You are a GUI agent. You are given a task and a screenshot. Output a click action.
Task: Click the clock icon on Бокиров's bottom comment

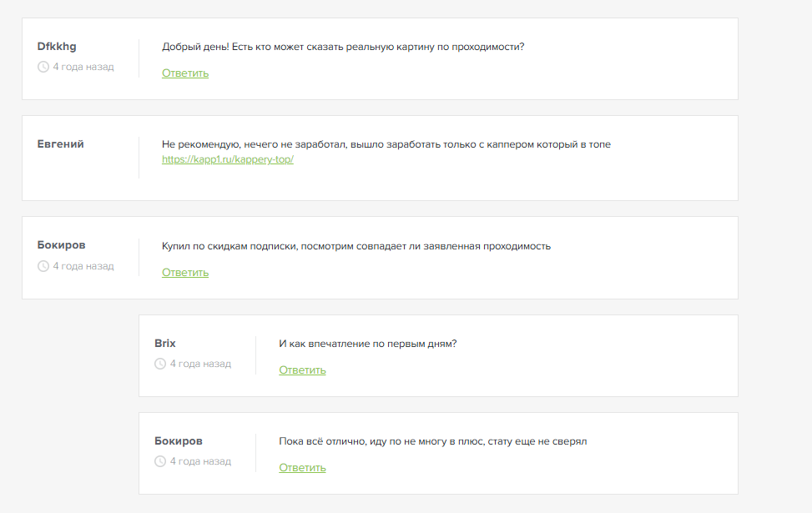click(x=160, y=460)
